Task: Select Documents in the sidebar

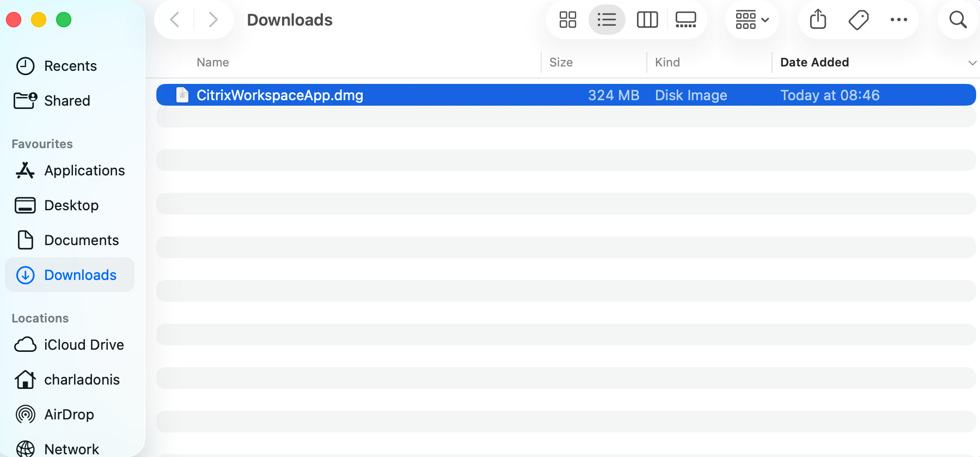Action: pos(81,240)
